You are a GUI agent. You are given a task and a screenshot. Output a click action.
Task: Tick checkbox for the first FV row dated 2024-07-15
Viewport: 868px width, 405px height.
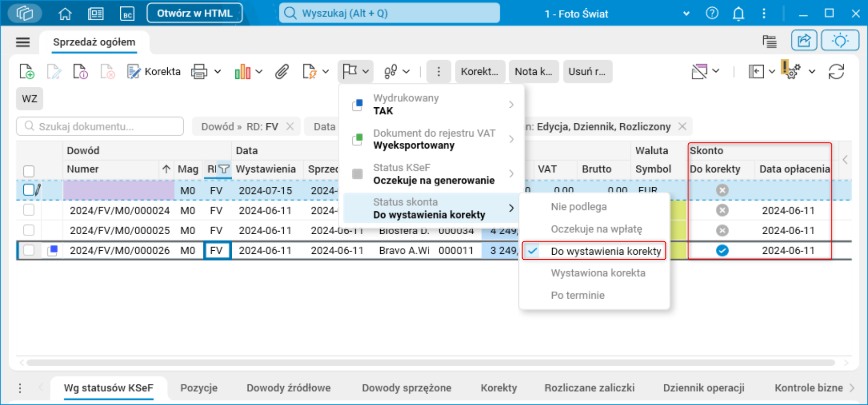(29, 190)
